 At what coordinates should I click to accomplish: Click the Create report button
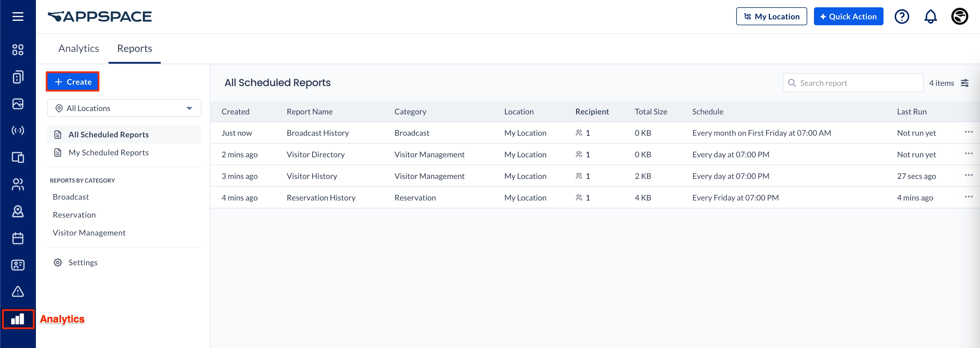point(73,82)
